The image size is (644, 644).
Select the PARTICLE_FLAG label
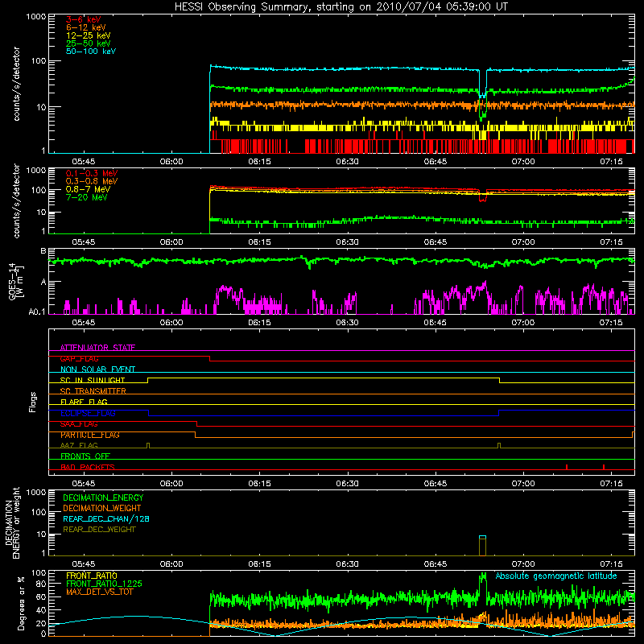(90, 435)
